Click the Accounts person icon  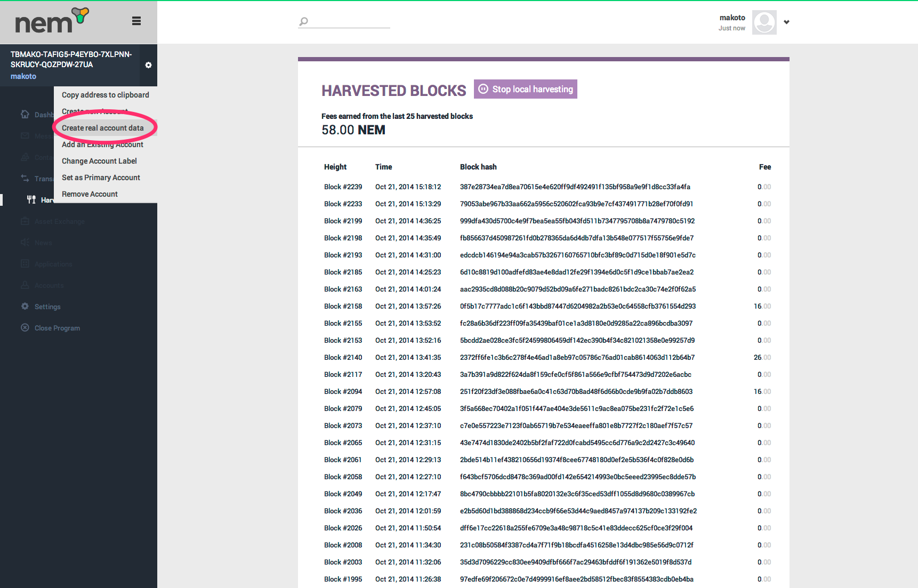point(25,285)
